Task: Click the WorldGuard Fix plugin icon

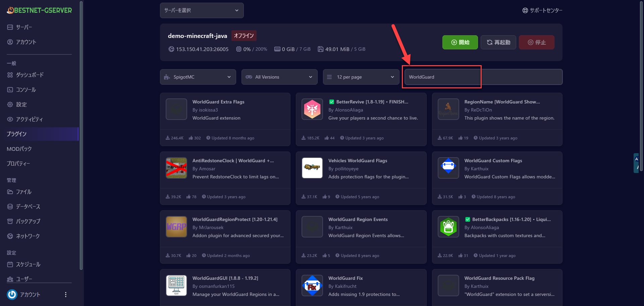Action: click(312, 286)
